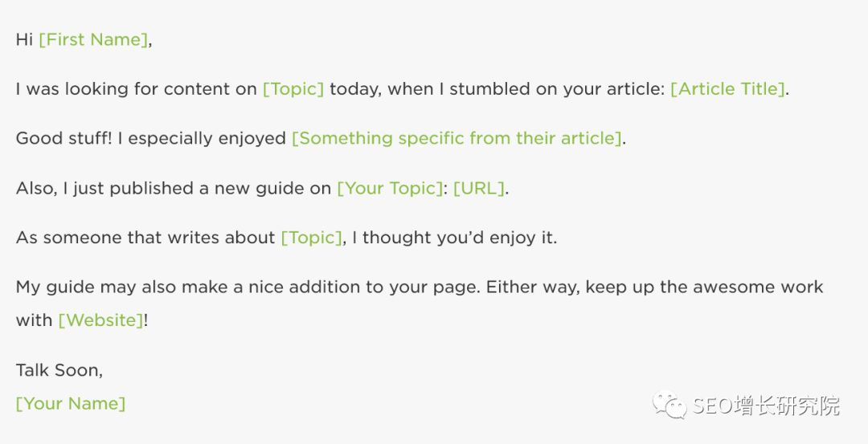Click the first green [Topic] placeholder after "content on"
Image resolution: width=868 pixels, height=444 pixels.
(x=293, y=89)
